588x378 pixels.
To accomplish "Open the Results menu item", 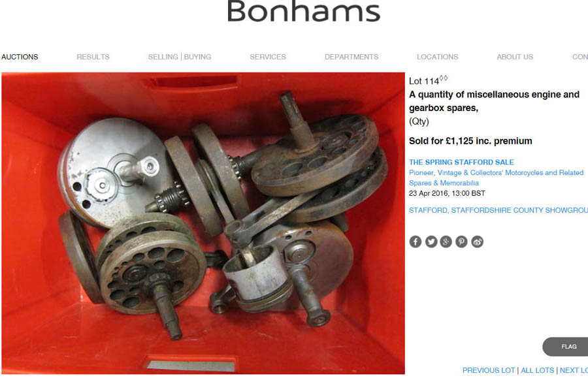I will 93,57.
